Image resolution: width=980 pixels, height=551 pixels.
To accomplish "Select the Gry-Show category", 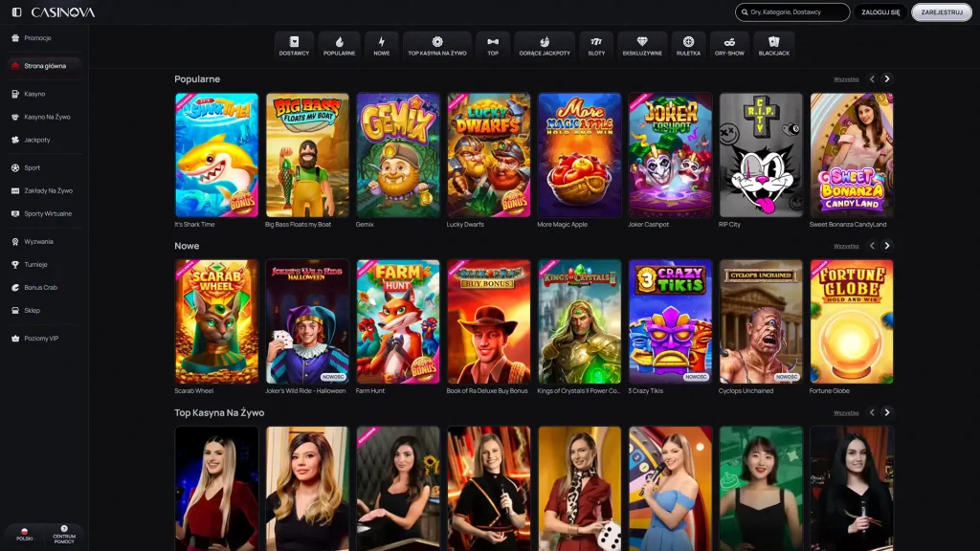I will point(729,46).
